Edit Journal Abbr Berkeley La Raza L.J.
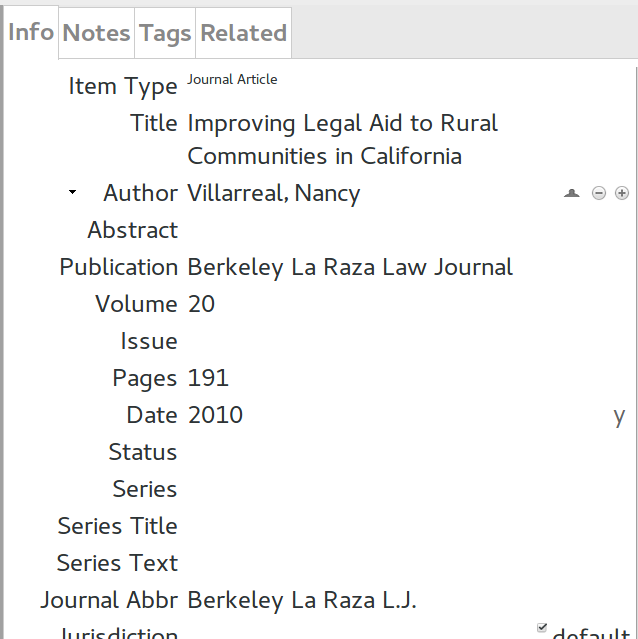Image resolution: width=638 pixels, height=639 pixels. pos(302,600)
